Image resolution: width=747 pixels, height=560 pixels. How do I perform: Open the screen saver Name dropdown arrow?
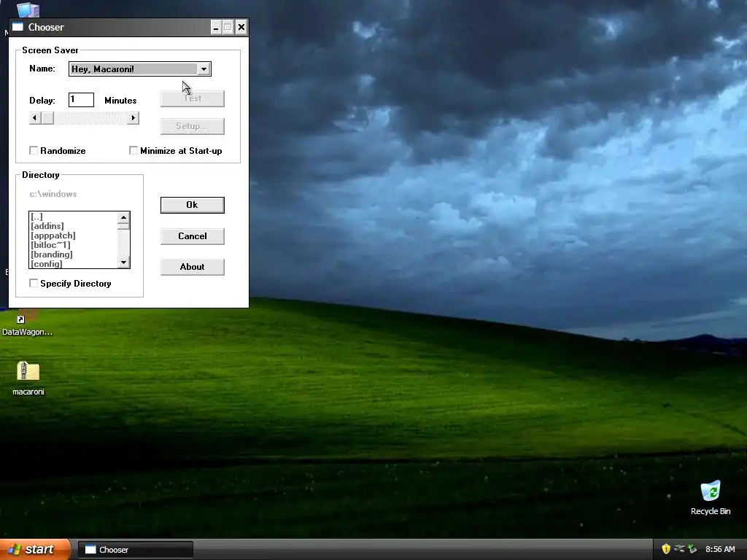point(204,69)
